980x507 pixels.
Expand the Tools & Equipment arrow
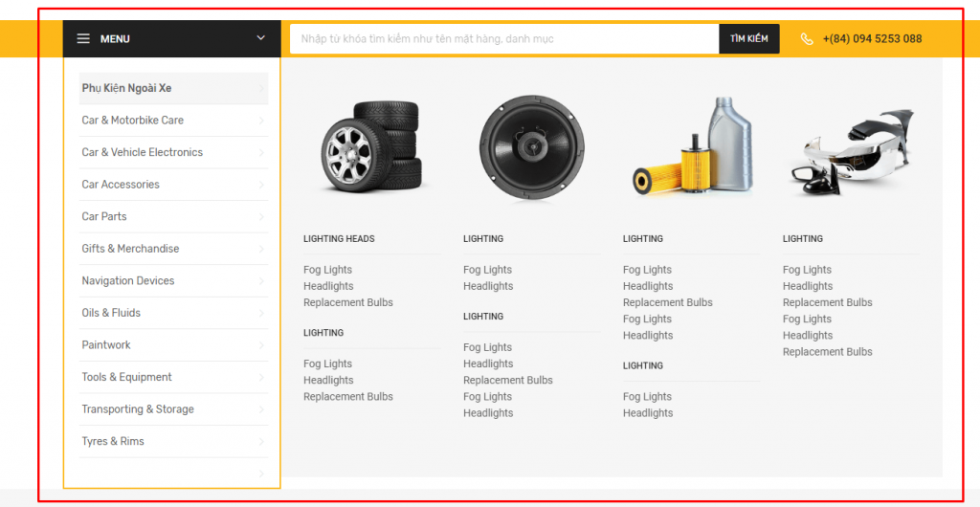(x=261, y=378)
